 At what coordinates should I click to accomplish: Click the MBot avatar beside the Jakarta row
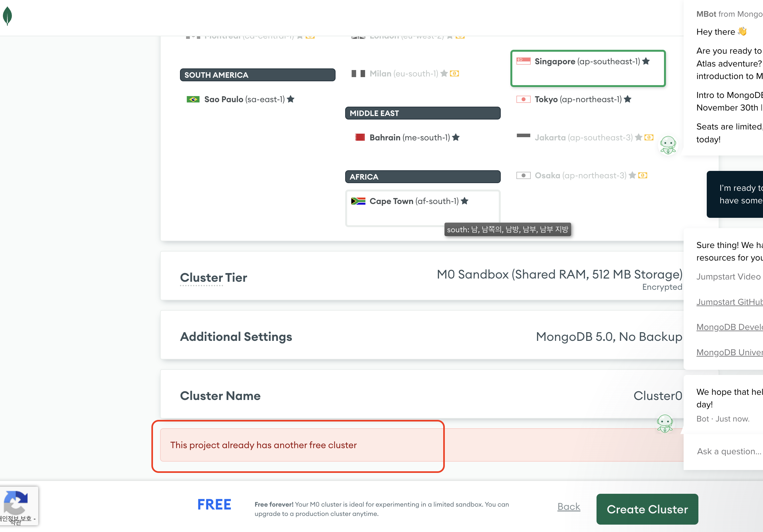668,145
